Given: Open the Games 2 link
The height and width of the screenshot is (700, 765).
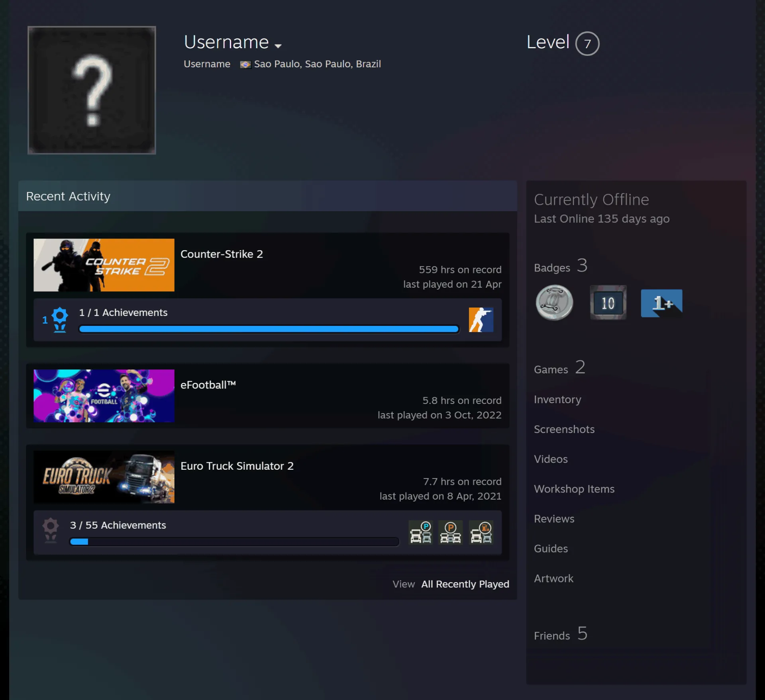Looking at the screenshot, I should (559, 367).
